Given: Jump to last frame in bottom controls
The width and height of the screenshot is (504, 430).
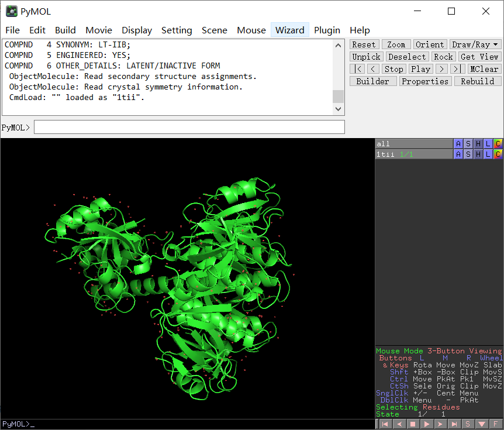Looking at the screenshot, I should tap(454, 424).
